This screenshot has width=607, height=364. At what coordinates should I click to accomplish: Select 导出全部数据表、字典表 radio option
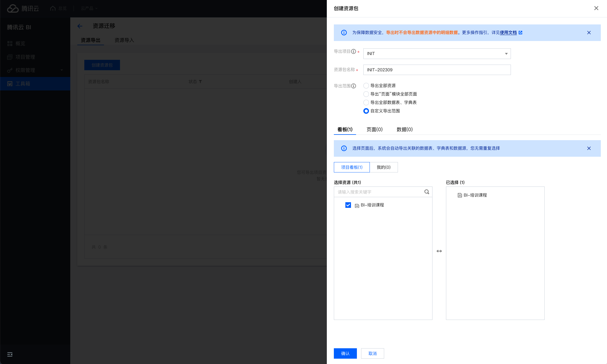(x=366, y=103)
